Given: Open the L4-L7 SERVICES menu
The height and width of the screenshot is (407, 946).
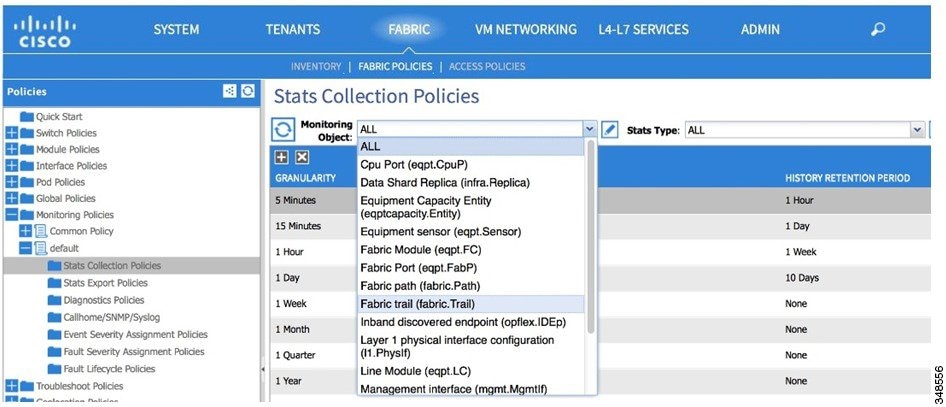Looking at the screenshot, I should [644, 29].
